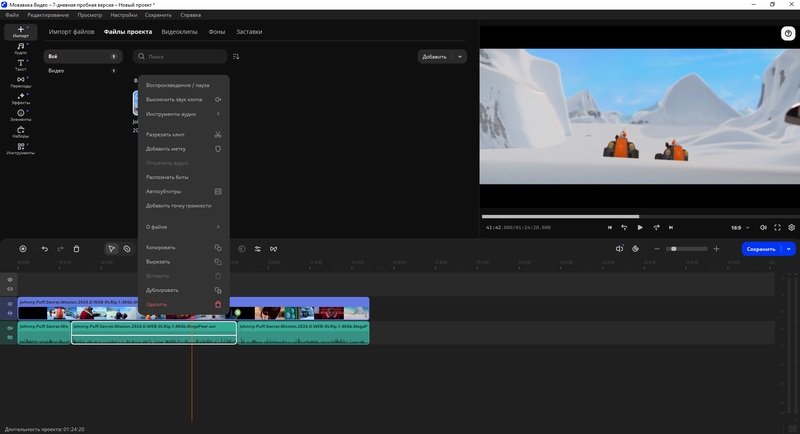Play the preview video
This screenshot has width=800, height=434.
(x=640, y=227)
